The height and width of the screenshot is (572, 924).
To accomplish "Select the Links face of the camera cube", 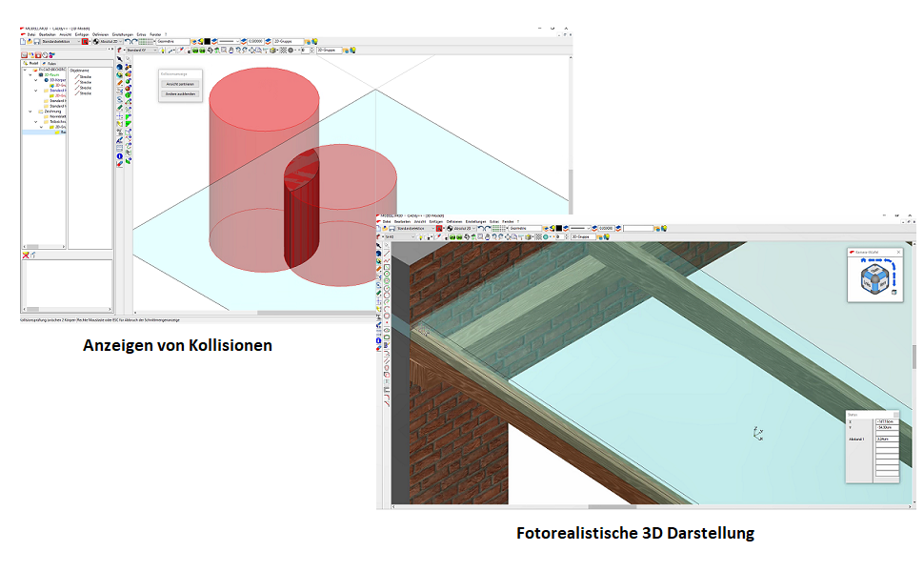I will (868, 284).
